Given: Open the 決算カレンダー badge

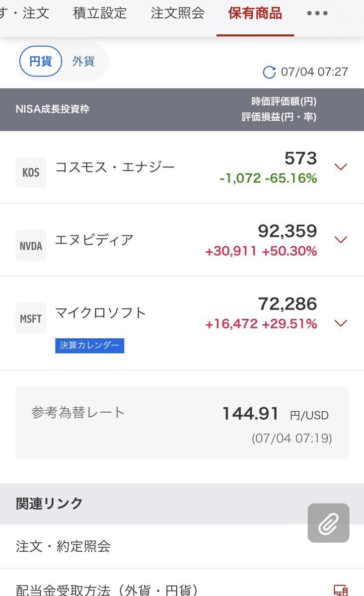Looking at the screenshot, I should tap(89, 346).
